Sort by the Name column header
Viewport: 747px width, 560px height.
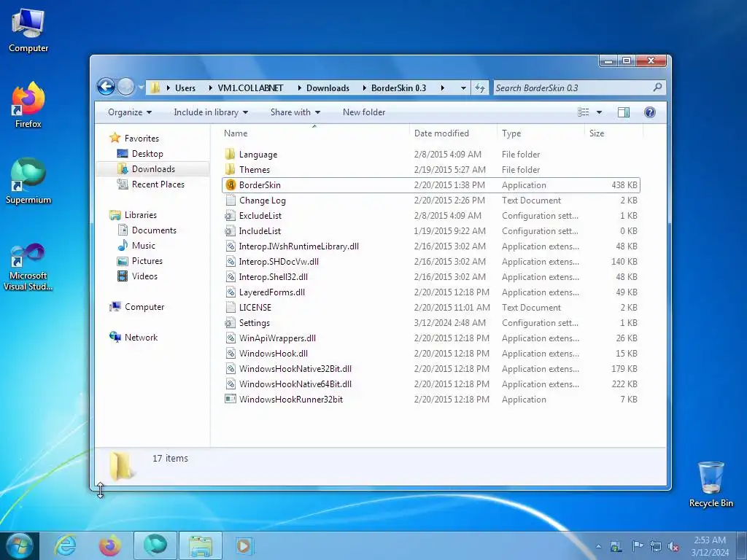pos(314,133)
